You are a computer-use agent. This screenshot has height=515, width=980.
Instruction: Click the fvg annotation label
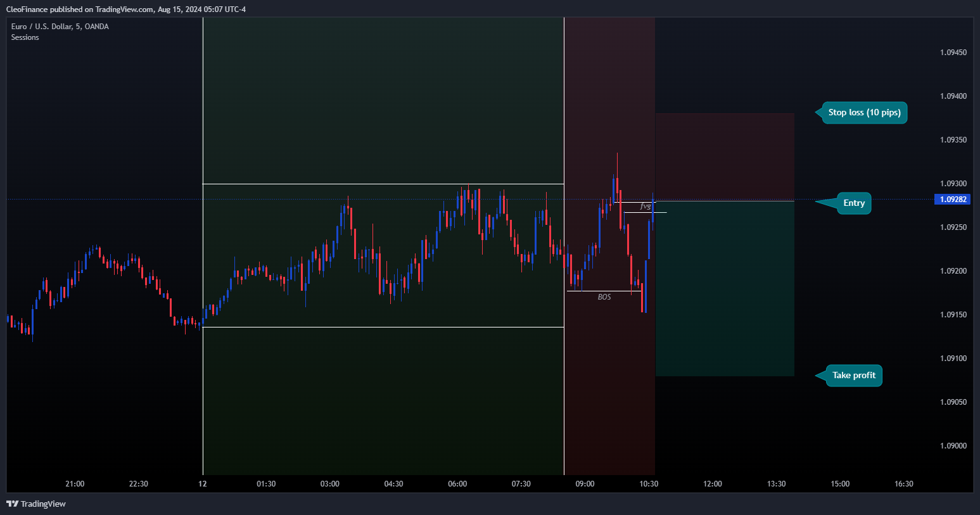click(x=645, y=207)
